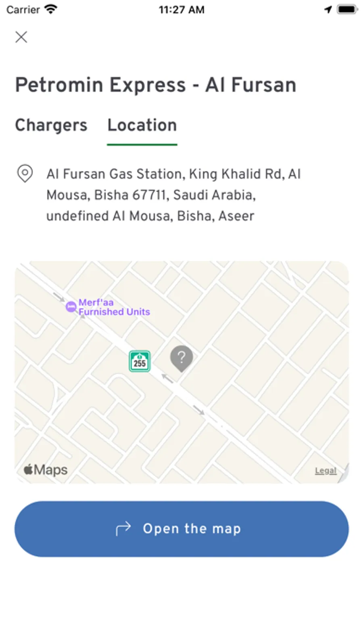Select the Location tab
The image size is (363, 644).
pyautogui.click(x=142, y=125)
